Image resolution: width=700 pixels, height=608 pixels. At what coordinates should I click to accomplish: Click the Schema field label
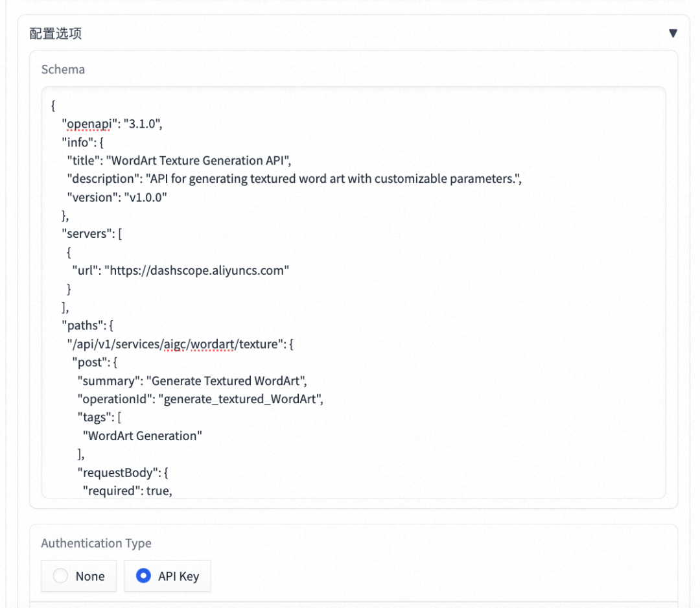coord(62,69)
